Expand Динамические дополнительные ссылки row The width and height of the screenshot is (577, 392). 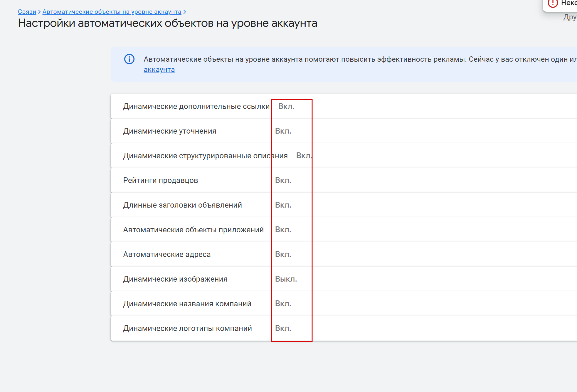point(196,106)
